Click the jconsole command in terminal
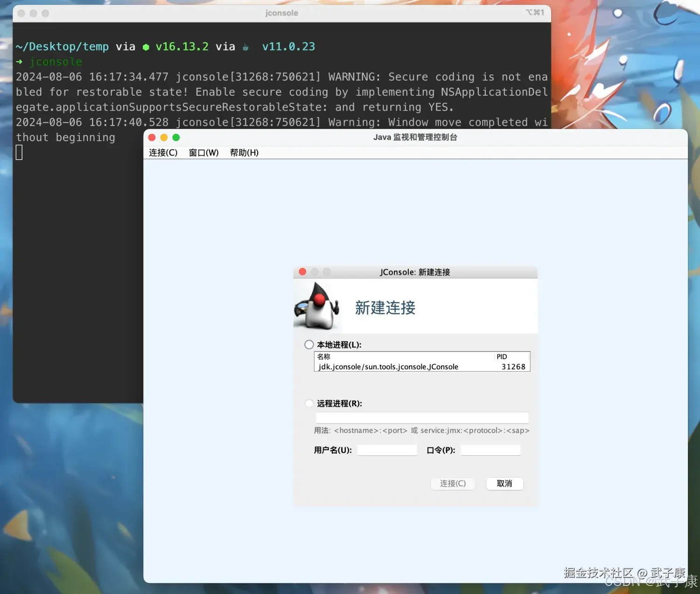The width and height of the screenshot is (700, 594). pos(56,62)
